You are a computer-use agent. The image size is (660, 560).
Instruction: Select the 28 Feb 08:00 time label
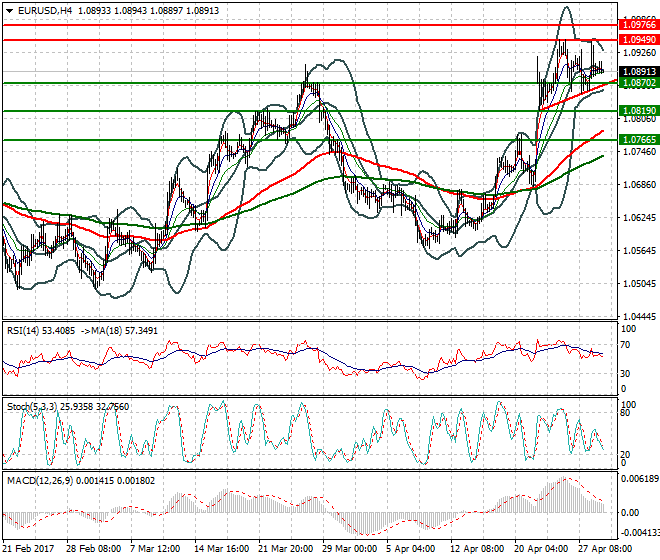(93, 549)
